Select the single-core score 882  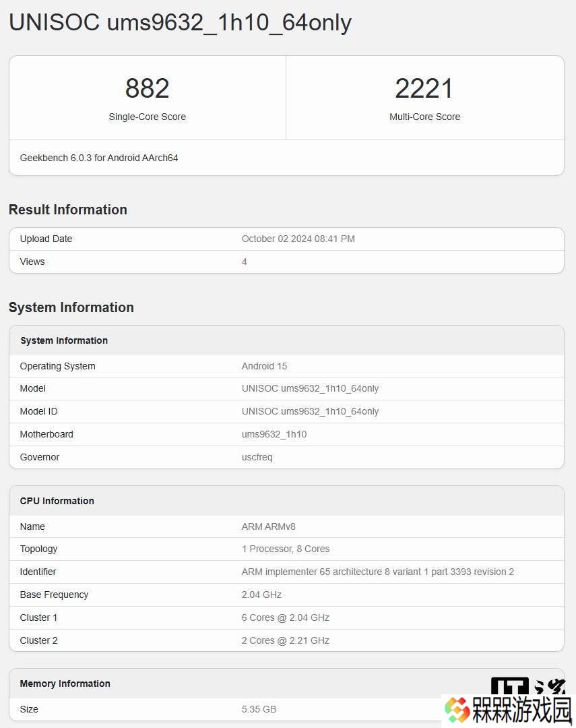[147, 88]
